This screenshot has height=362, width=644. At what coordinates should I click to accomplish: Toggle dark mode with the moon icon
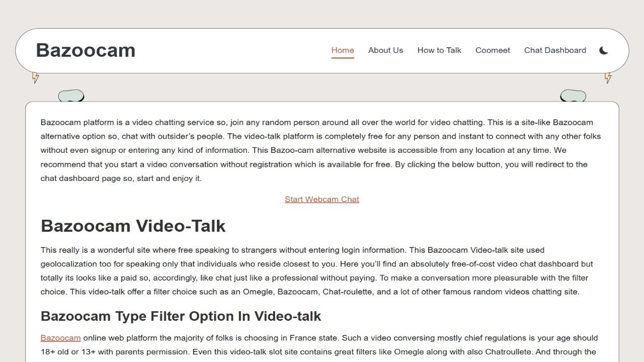pos(604,50)
